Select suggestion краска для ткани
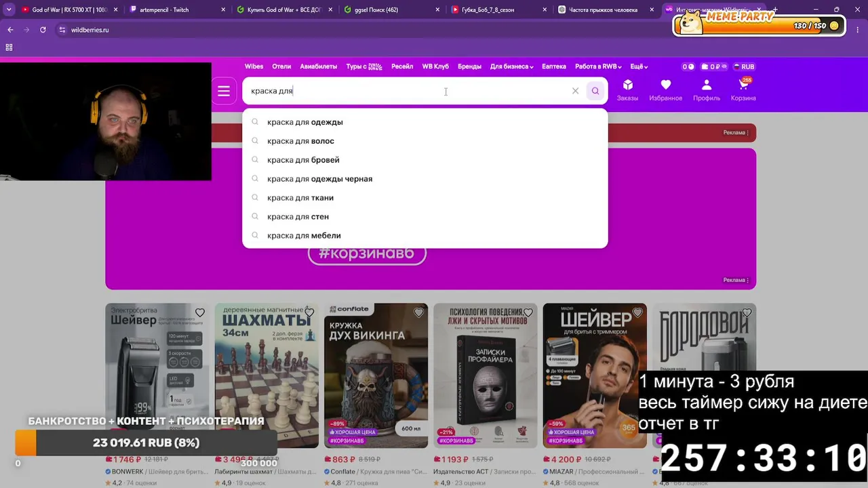 click(x=425, y=198)
